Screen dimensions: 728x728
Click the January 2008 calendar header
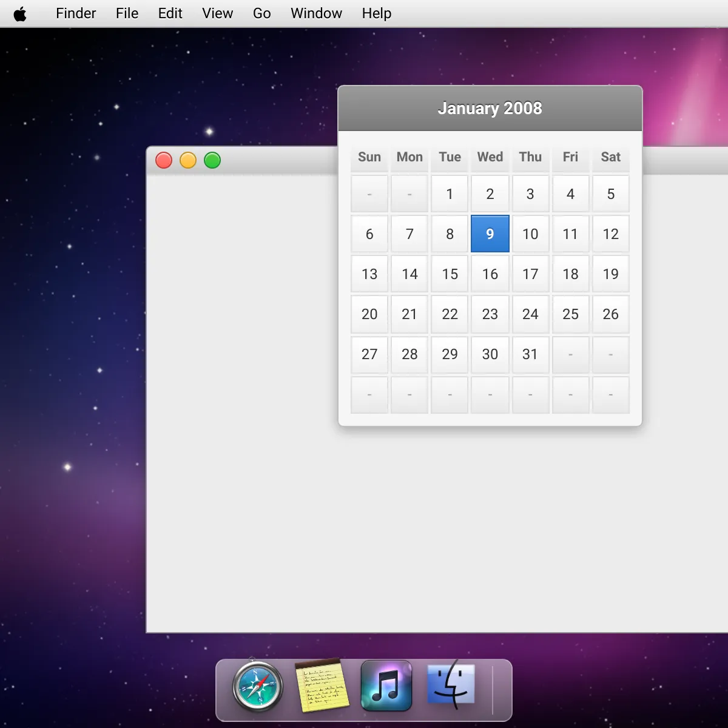(490, 109)
